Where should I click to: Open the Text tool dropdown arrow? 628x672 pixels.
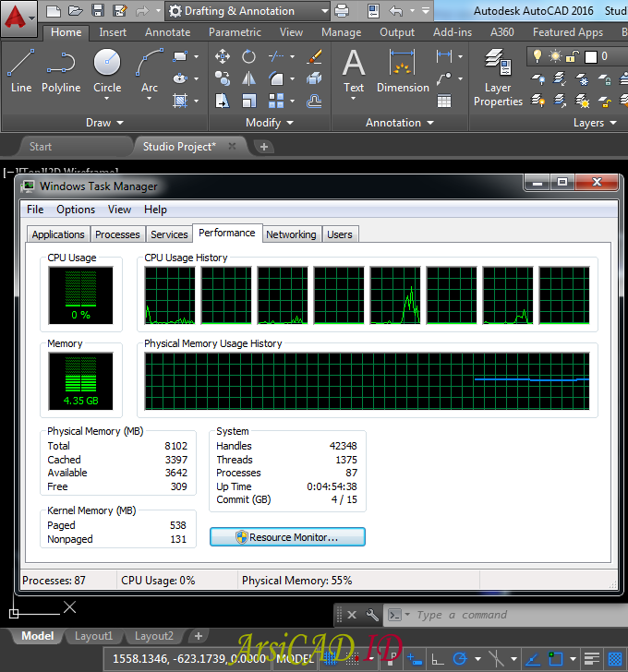coord(354,99)
